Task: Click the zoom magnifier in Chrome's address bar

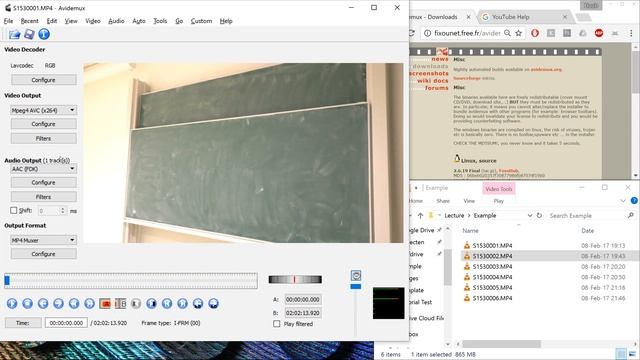Action: pyautogui.click(x=507, y=33)
